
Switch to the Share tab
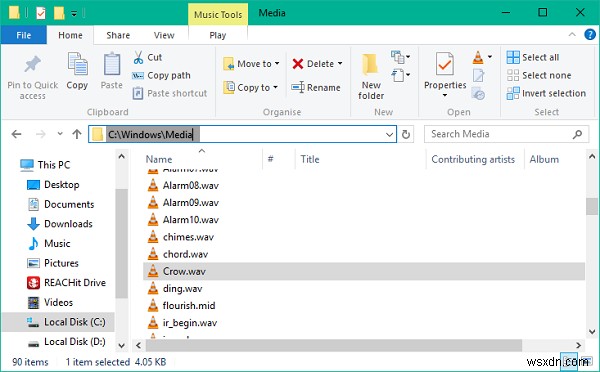pos(118,35)
